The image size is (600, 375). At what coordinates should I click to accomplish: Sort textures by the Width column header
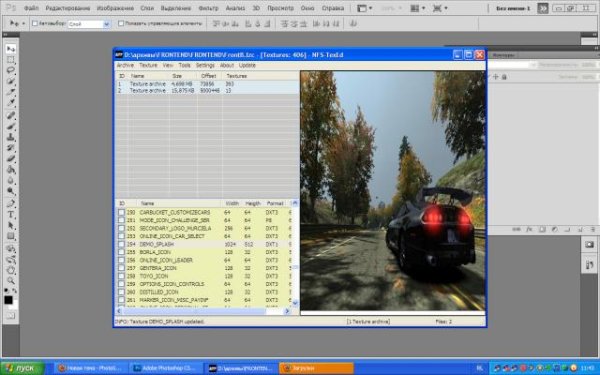pyautogui.click(x=232, y=203)
